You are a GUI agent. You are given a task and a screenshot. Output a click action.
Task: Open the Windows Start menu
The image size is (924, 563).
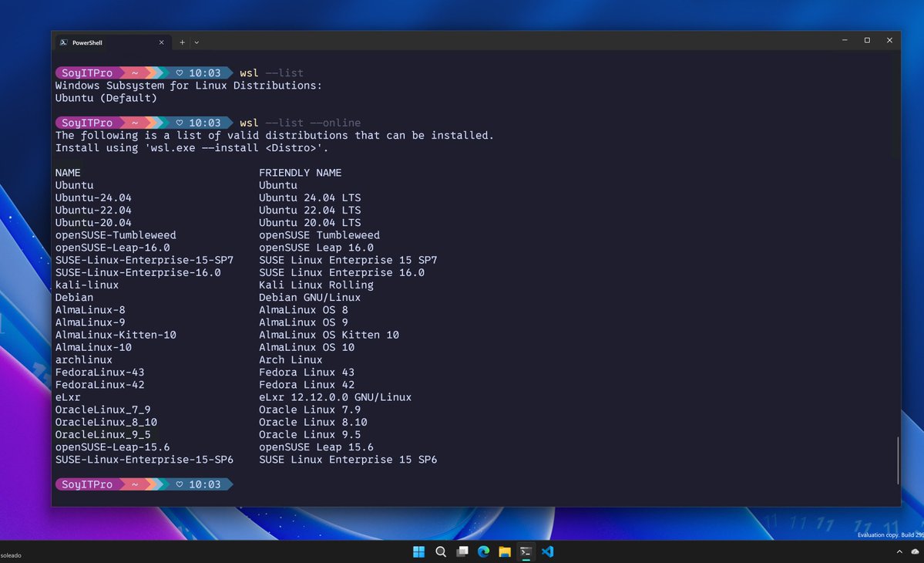click(419, 551)
